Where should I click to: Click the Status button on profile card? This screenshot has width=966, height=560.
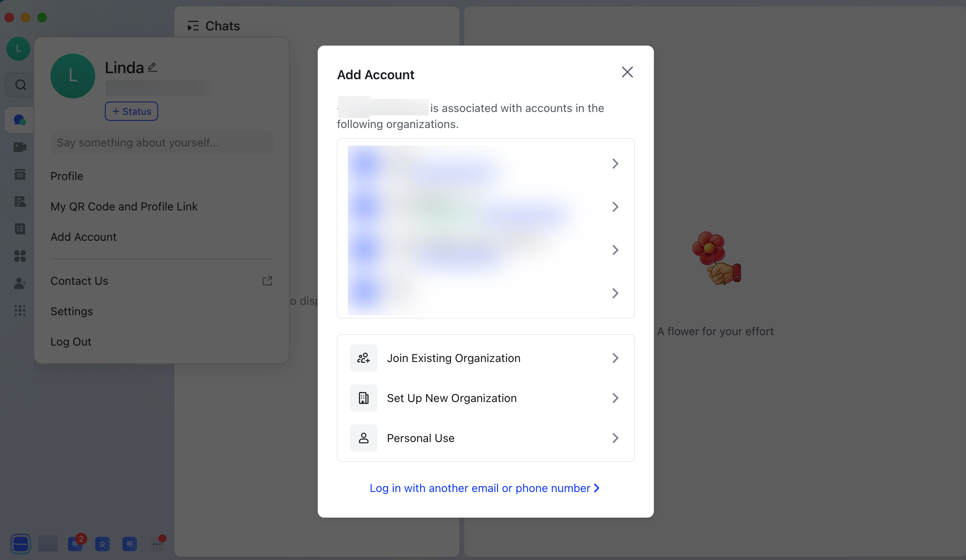pos(131,111)
